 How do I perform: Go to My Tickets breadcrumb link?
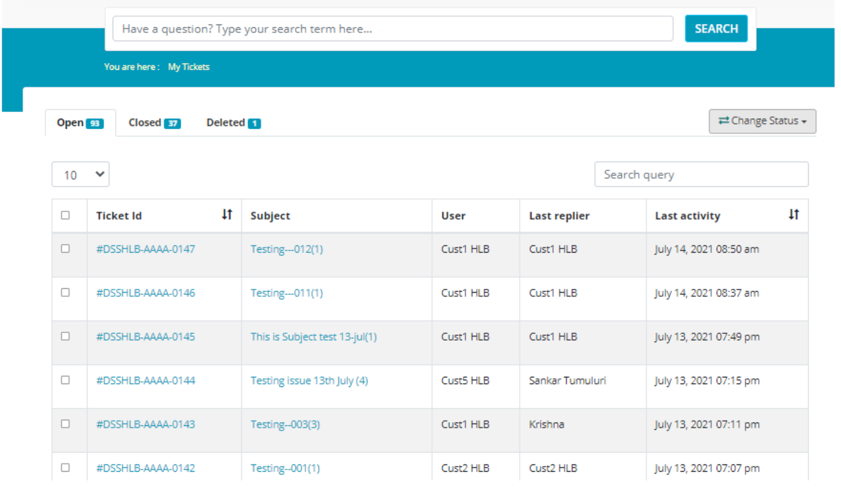188,67
